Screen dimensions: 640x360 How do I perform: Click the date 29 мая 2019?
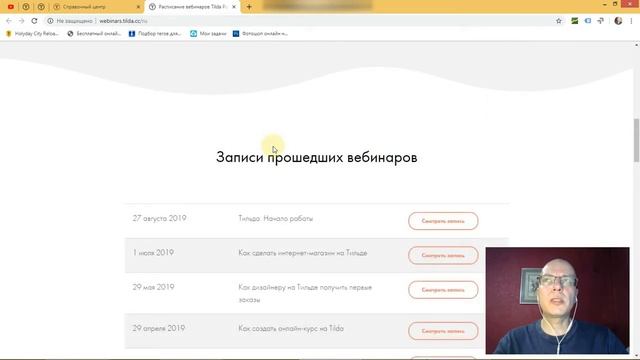(153, 287)
